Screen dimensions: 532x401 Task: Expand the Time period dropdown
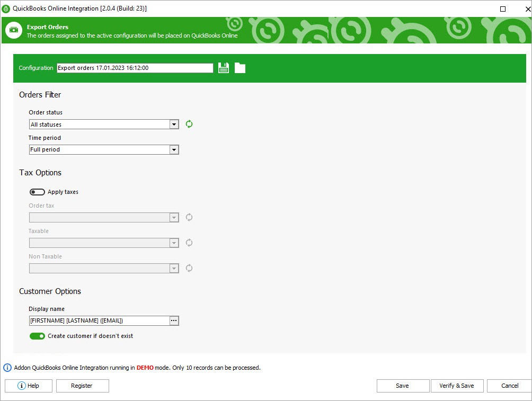pos(174,149)
